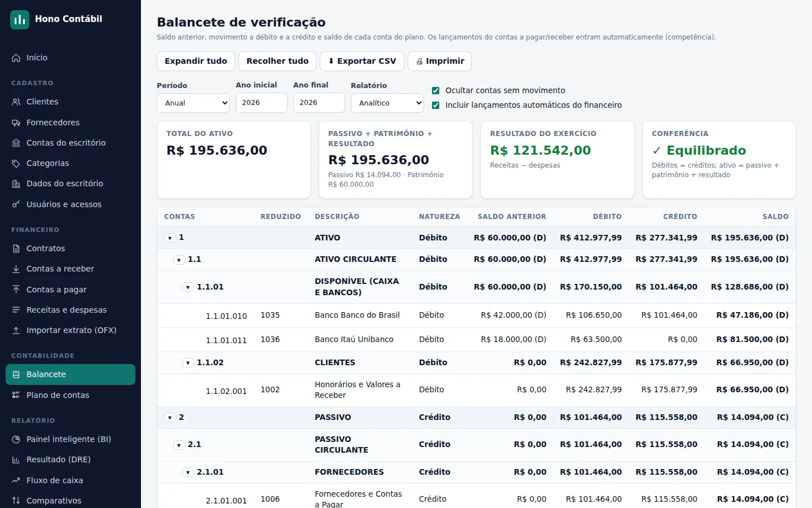Toggle Incluir lançamentos automáticos do financeiro checkbox
The width and height of the screenshot is (812, 508).
[435, 105]
